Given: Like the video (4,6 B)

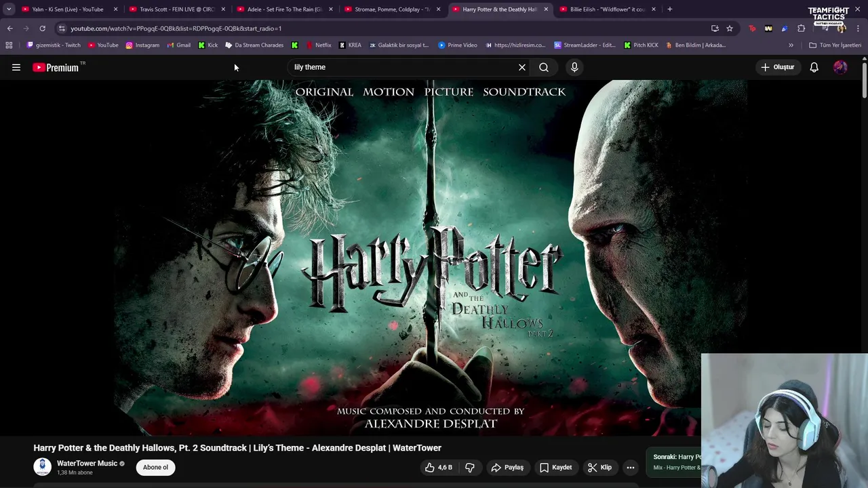Looking at the screenshot, I should click(439, 467).
